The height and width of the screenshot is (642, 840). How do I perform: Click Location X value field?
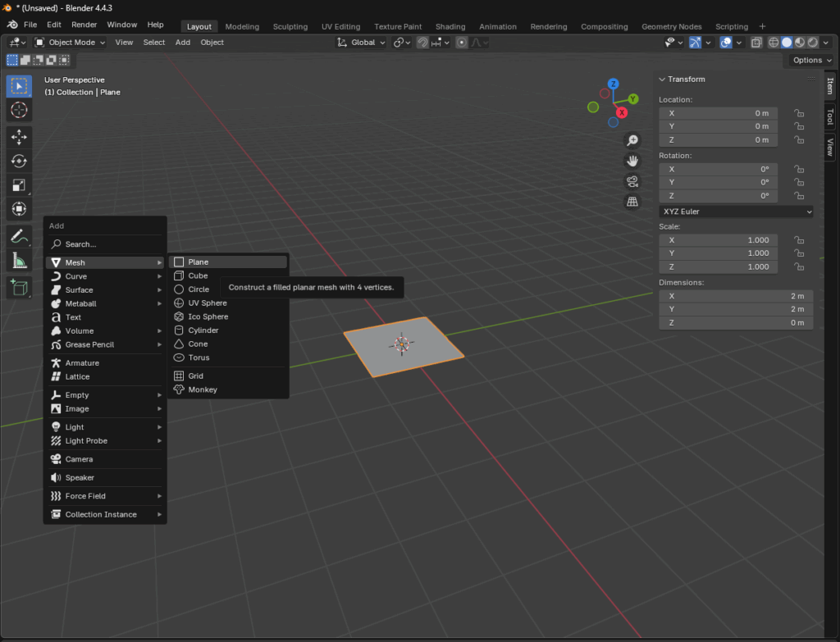(x=718, y=113)
